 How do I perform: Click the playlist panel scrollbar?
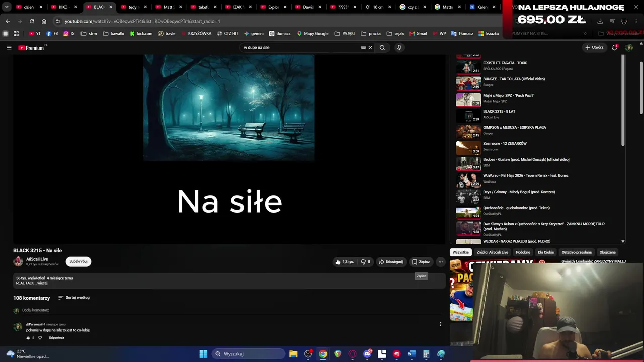(623, 101)
